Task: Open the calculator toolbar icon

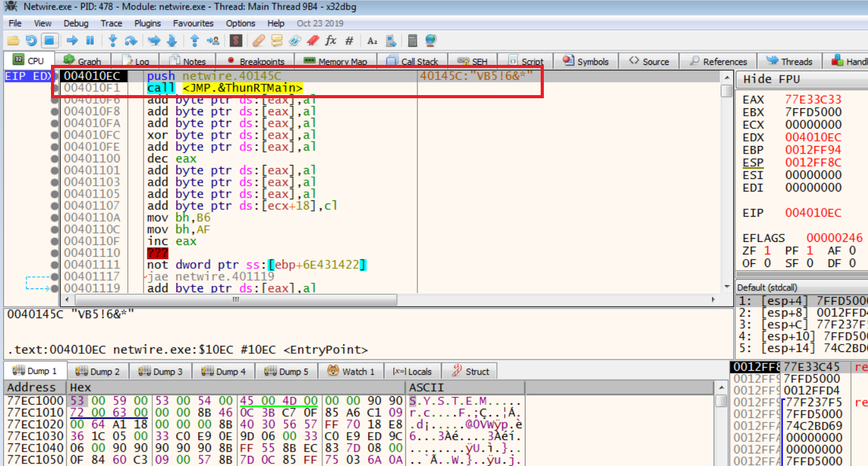Action: click(x=413, y=41)
